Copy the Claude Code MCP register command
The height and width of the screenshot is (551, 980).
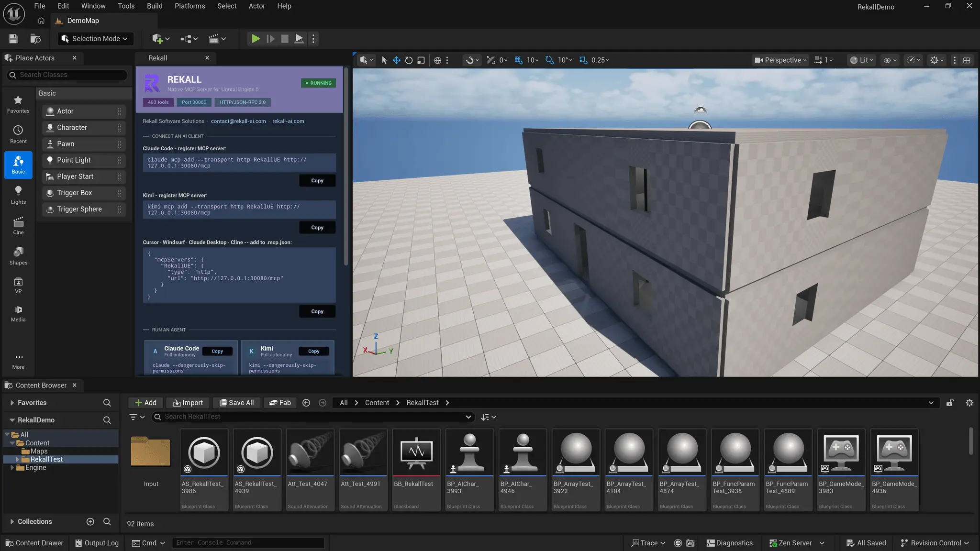click(x=317, y=181)
